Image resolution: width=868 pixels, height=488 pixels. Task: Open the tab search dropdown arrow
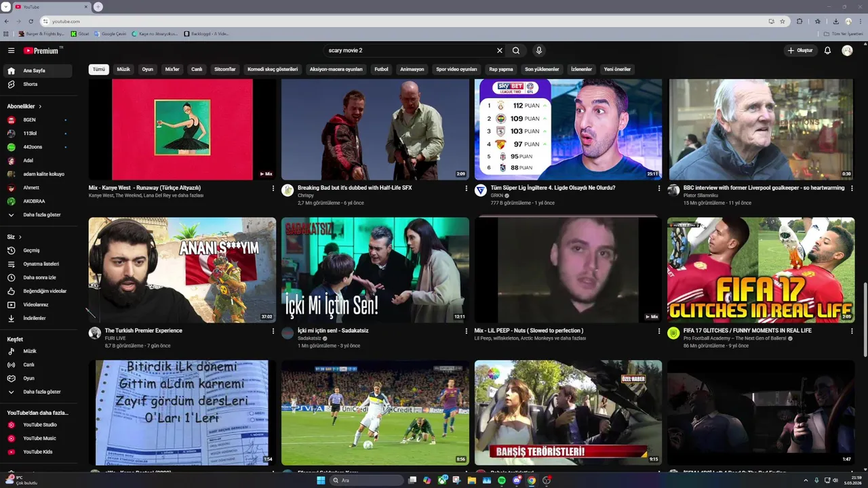pos(6,7)
